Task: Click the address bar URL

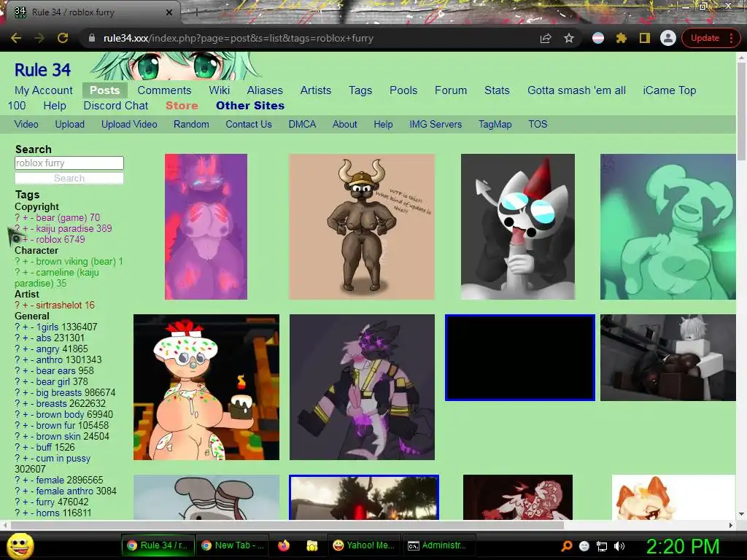Action: pos(239,38)
